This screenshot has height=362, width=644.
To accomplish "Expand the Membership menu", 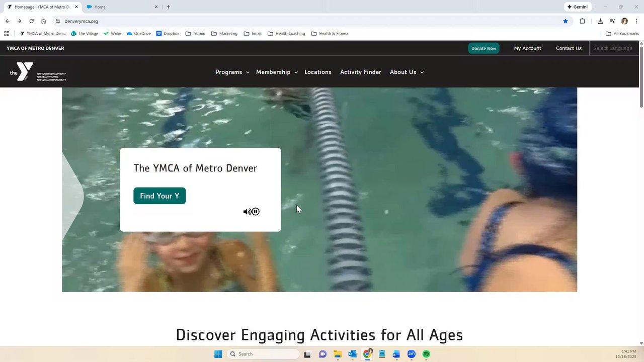I will (277, 72).
